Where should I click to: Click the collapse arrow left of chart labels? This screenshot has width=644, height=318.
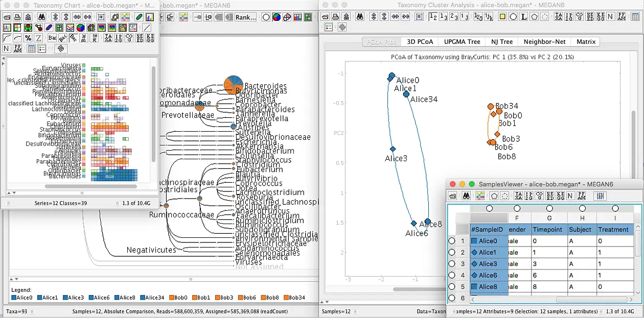pyautogui.click(x=3, y=58)
